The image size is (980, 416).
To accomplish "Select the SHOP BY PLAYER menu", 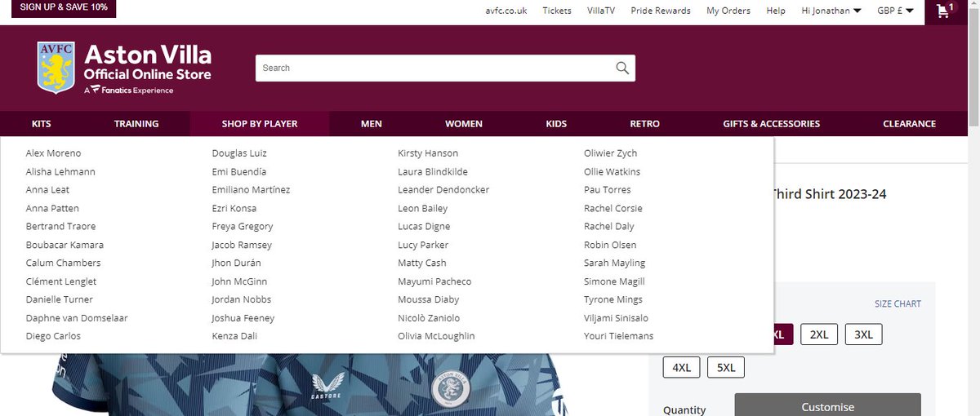I will (x=260, y=124).
